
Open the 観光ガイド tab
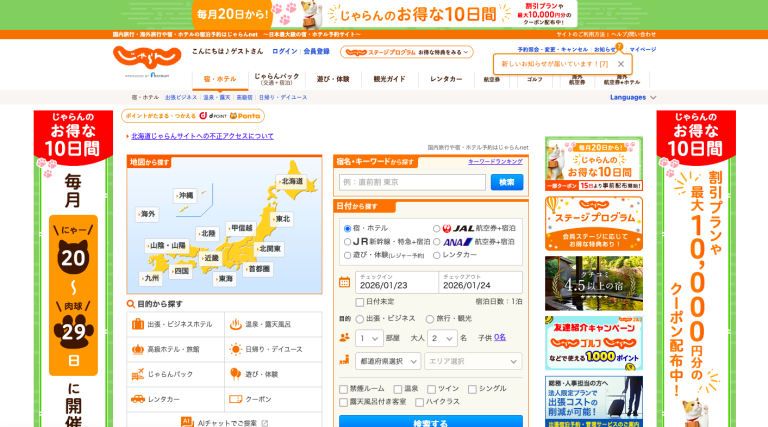[x=389, y=79]
